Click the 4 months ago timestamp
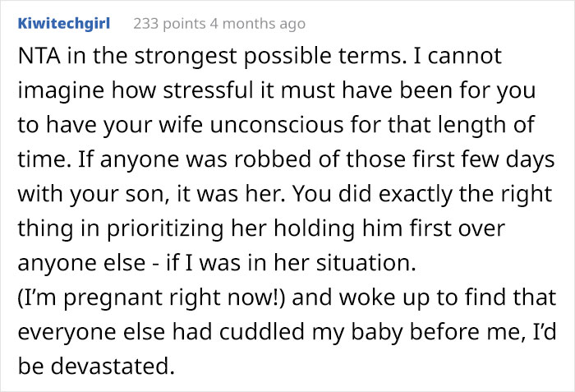This screenshot has height=392, width=575. 257,24
